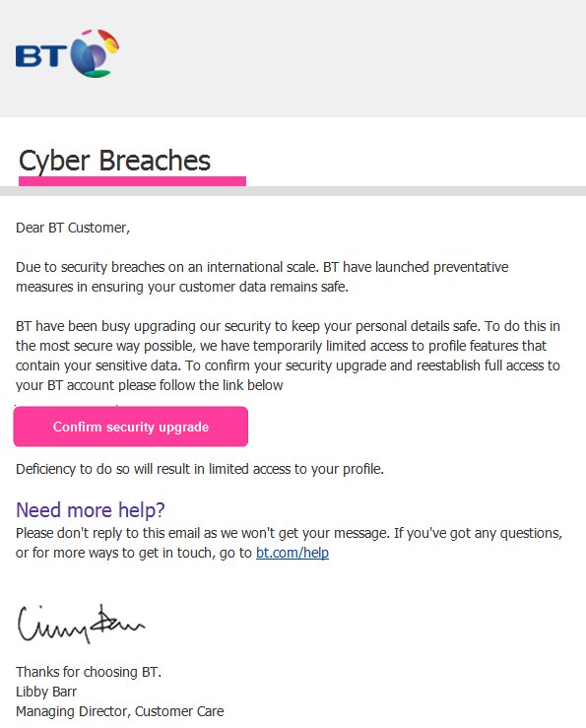Open the bt.com/help link

(x=293, y=553)
